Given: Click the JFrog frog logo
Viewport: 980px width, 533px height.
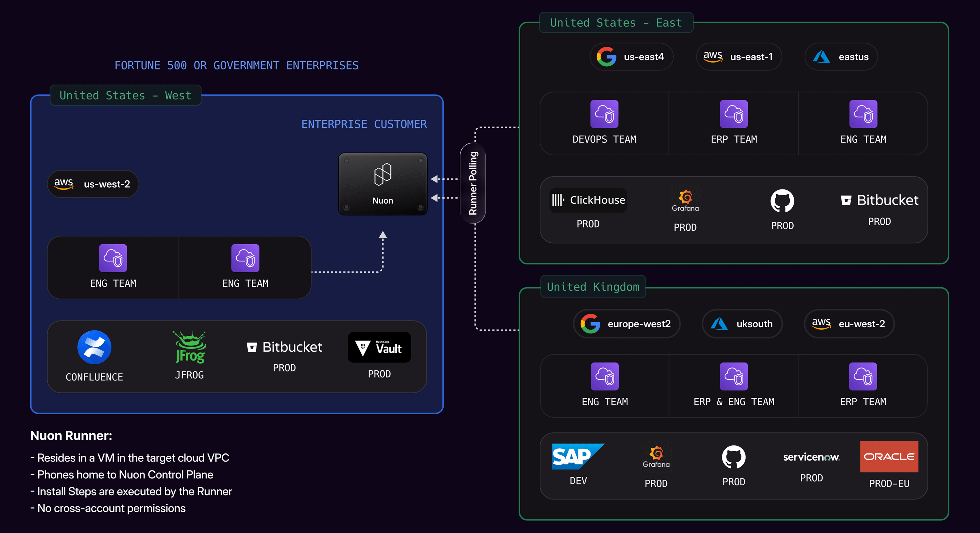Looking at the screenshot, I should pos(190,347).
